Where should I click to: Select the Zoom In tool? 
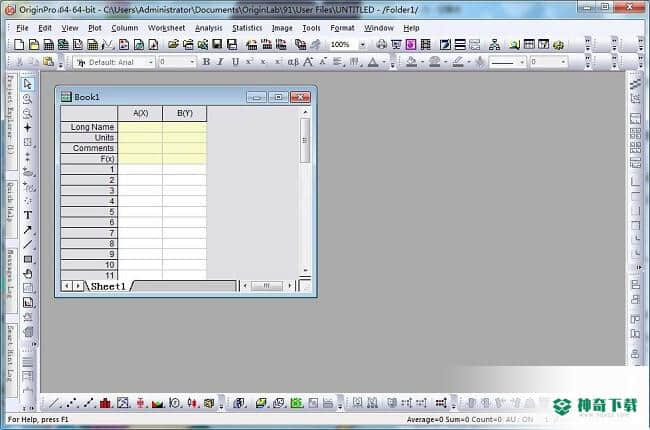[x=28, y=99]
